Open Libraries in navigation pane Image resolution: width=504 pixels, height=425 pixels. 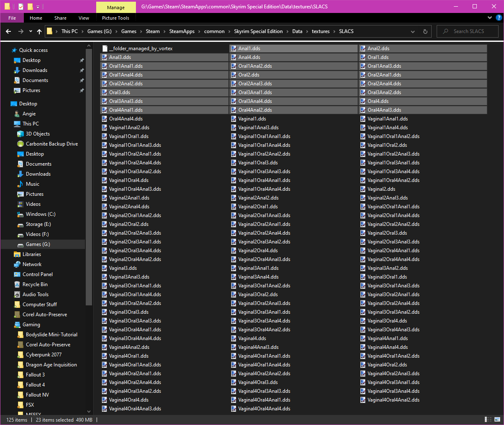[32, 254]
